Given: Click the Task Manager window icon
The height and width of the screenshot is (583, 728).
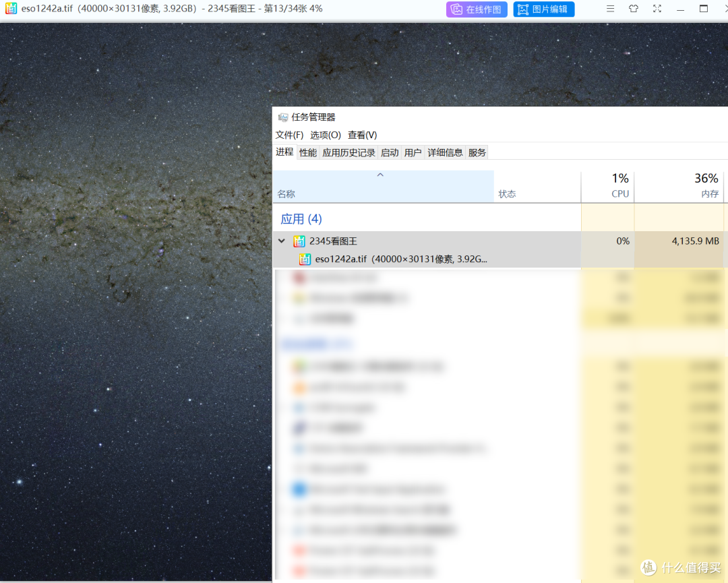Looking at the screenshot, I should (x=282, y=117).
